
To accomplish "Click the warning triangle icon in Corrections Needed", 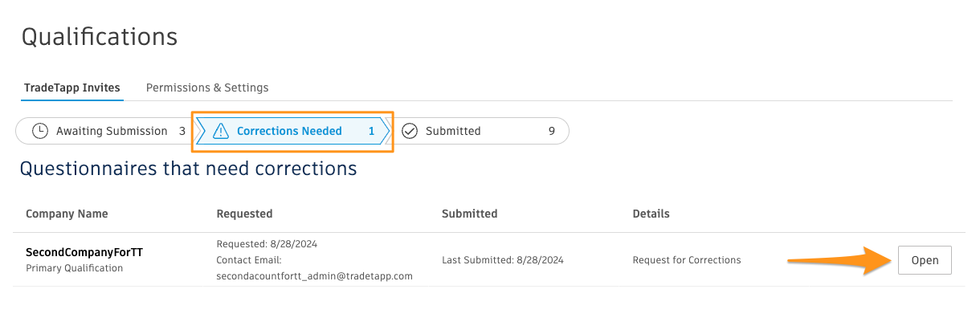I will click(x=221, y=131).
